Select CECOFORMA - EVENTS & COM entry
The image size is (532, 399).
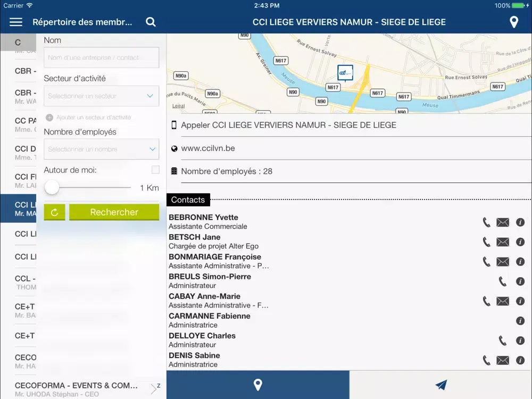(76, 389)
